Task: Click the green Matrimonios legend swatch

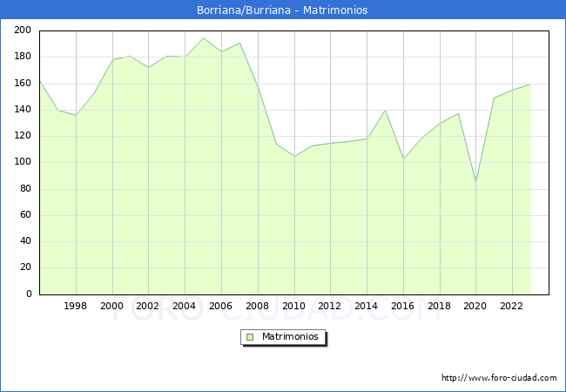Action: tap(250, 337)
